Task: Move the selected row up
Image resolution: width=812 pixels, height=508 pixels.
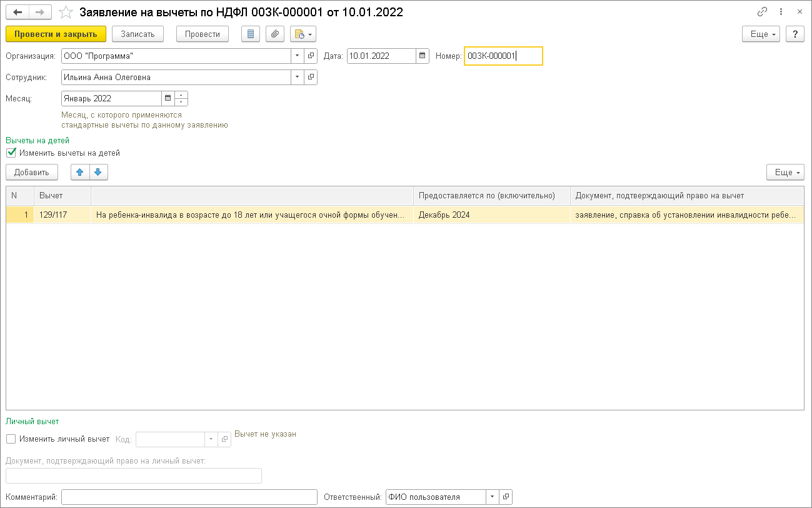Action: (79, 172)
